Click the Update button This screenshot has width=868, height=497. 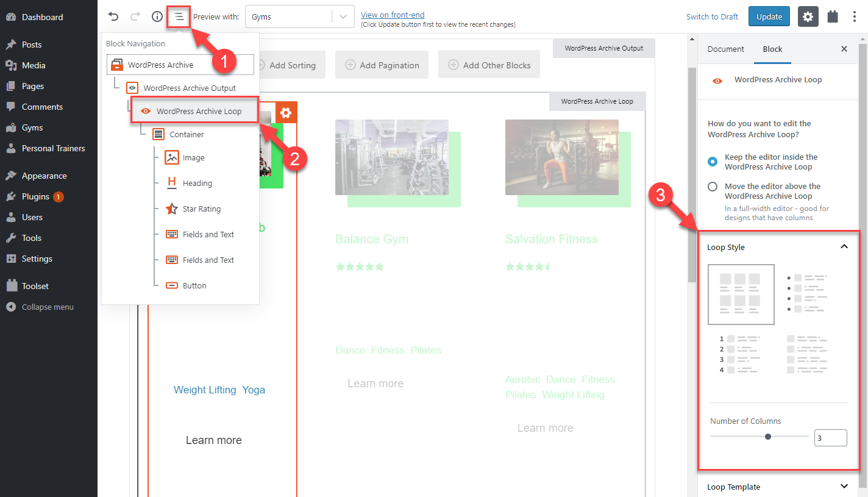point(769,16)
